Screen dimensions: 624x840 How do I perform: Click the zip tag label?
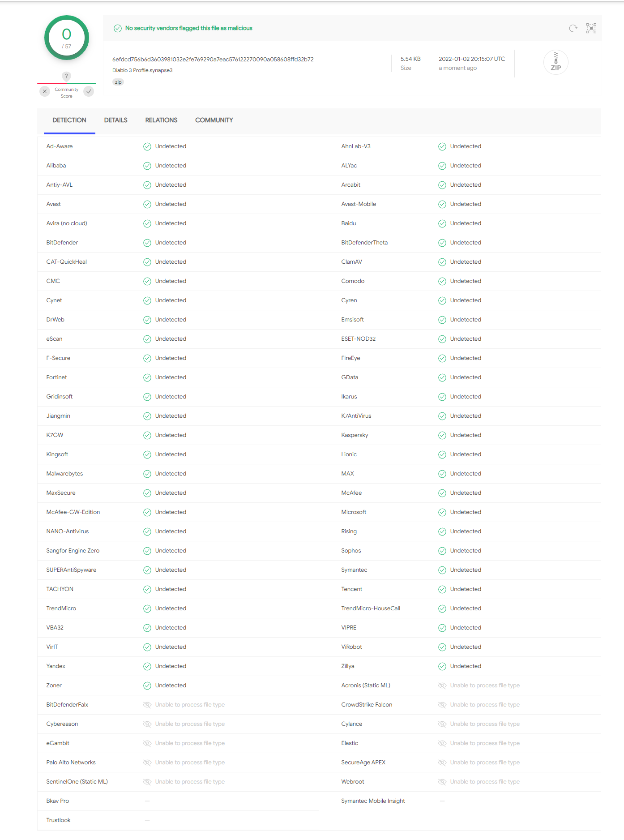tap(118, 82)
